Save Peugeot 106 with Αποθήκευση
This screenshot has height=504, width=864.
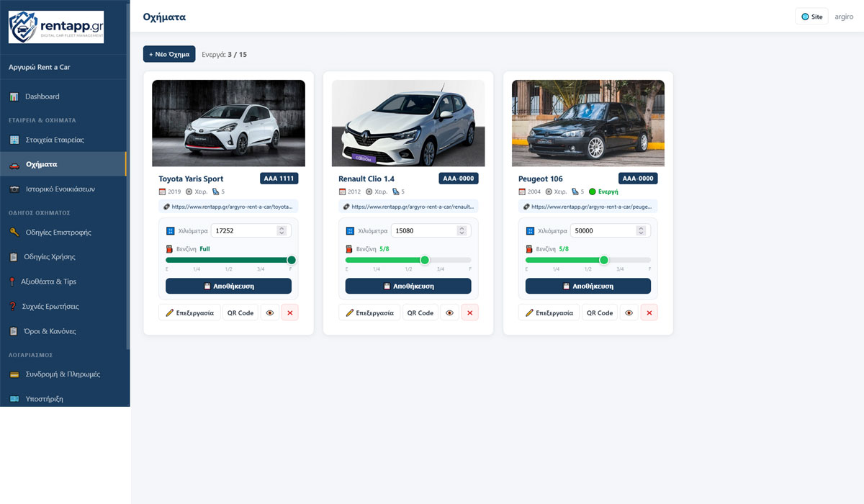pos(588,286)
